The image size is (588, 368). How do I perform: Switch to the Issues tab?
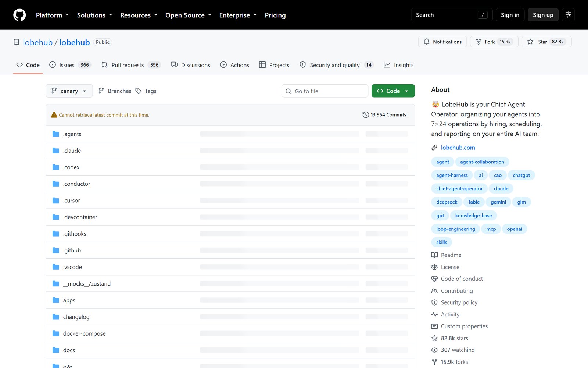[70, 65]
